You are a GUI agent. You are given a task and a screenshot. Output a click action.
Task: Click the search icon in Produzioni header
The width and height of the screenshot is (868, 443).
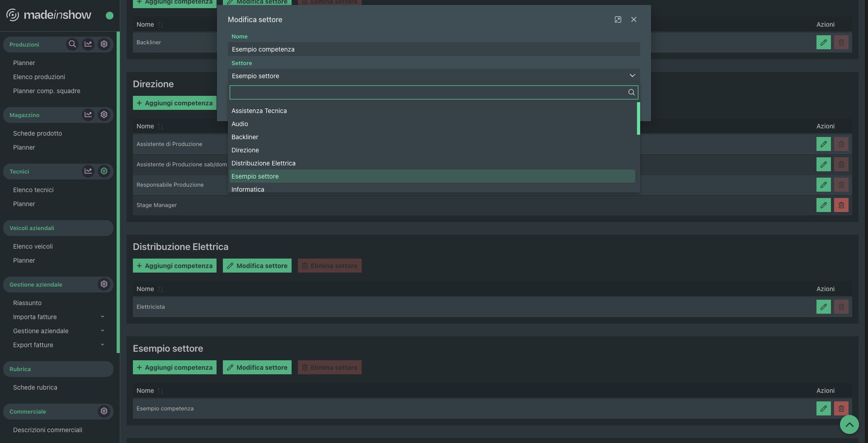point(72,44)
